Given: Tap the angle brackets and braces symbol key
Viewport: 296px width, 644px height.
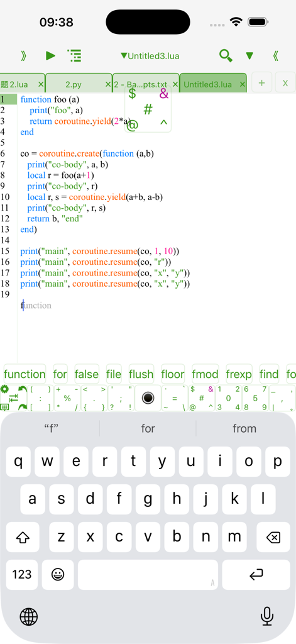Looking at the screenshot, I should (x=94, y=398).
